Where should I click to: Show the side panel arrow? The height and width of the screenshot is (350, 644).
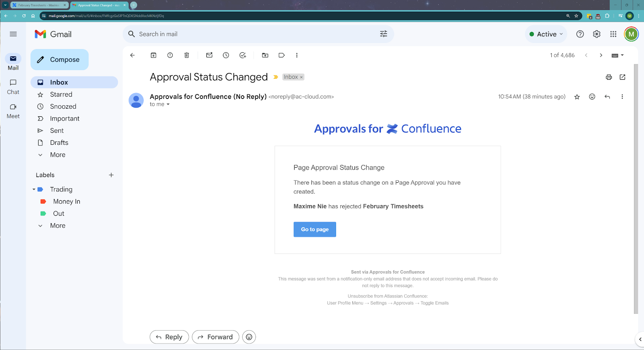[x=640, y=339]
